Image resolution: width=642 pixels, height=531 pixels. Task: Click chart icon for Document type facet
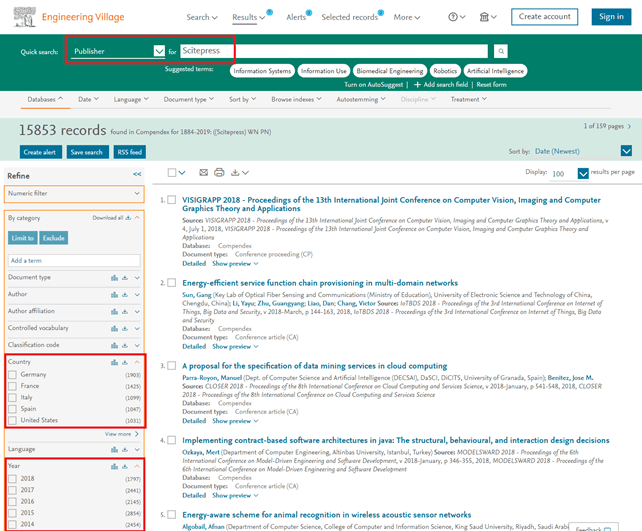tap(114, 277)
